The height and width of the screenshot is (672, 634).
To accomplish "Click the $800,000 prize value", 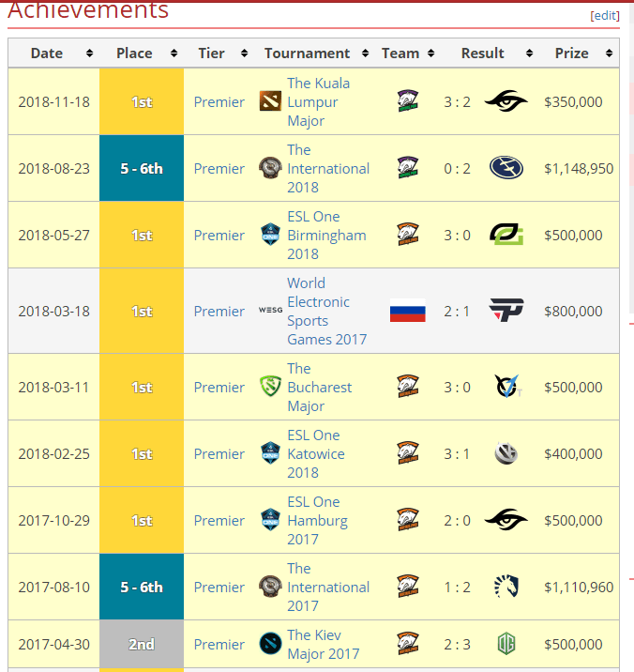I will tap(573, 312).
